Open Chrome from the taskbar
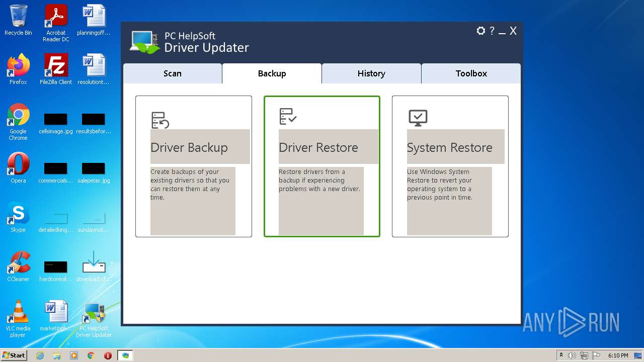The height and width of the screenshot is (362, 644). pyautogui.click(x=91, y=355)
